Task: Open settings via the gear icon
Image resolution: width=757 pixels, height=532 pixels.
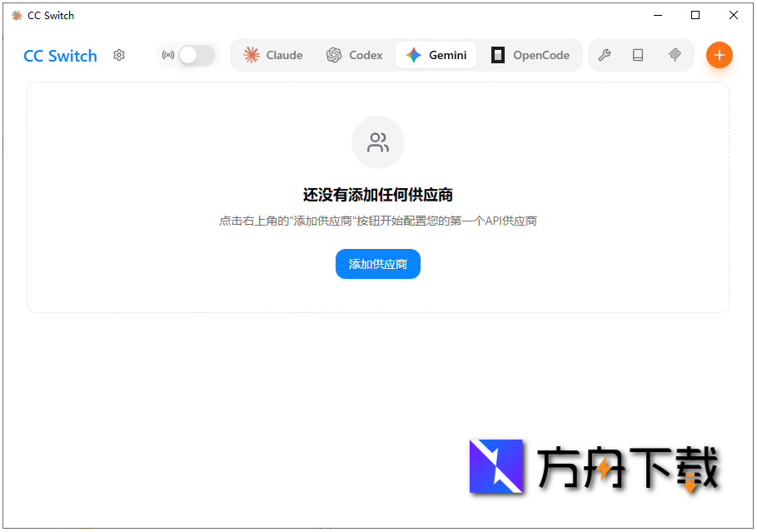Action: (x=119, y=55)
